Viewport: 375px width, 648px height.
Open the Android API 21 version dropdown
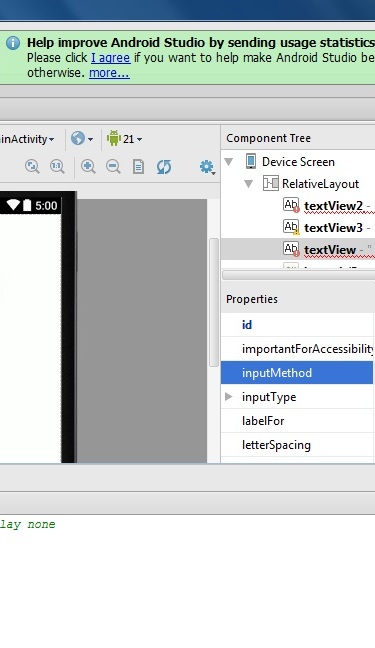(x=124, y=138)
